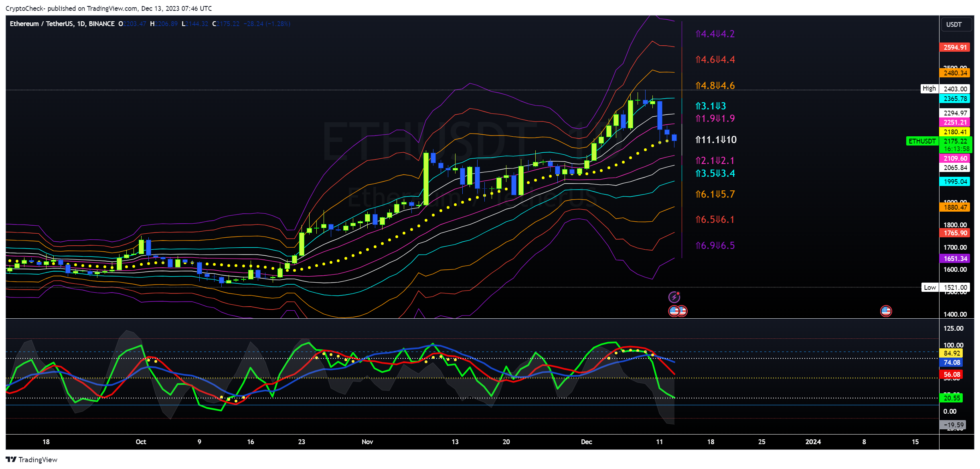
Task: Click the cyan ⇑3.5⇓3.4 band annotation
Action: (715, 174)
